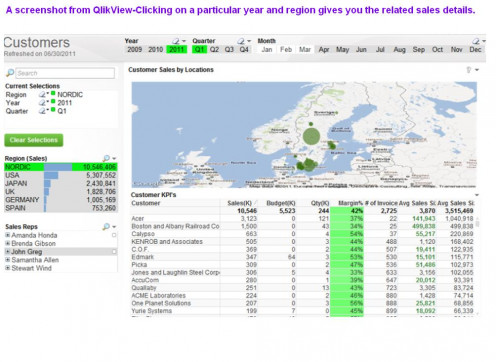Select the Feb month value
This screenshot has width=496, height=362.
[286, 50]
